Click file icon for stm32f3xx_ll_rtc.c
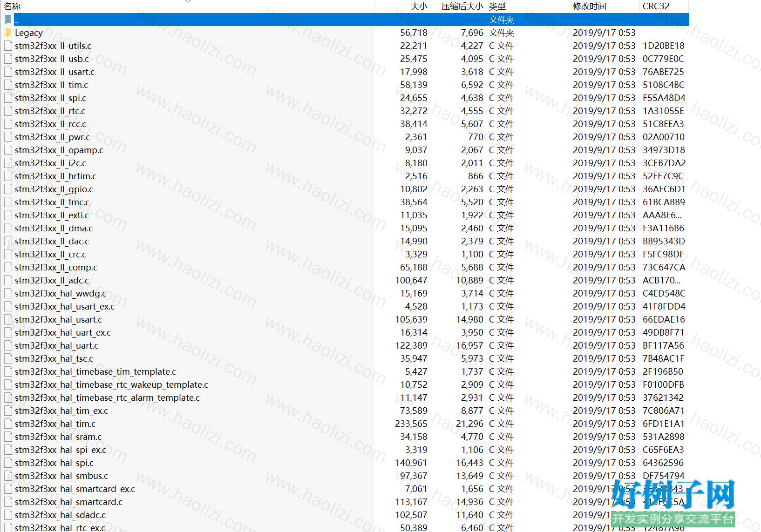This screenshot has height=532, width=761. [x=8, y=111]
